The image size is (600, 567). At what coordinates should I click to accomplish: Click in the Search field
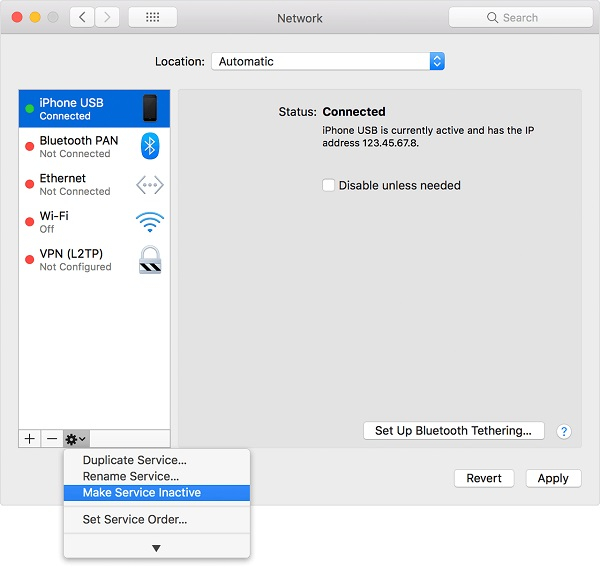click(520, 18)
